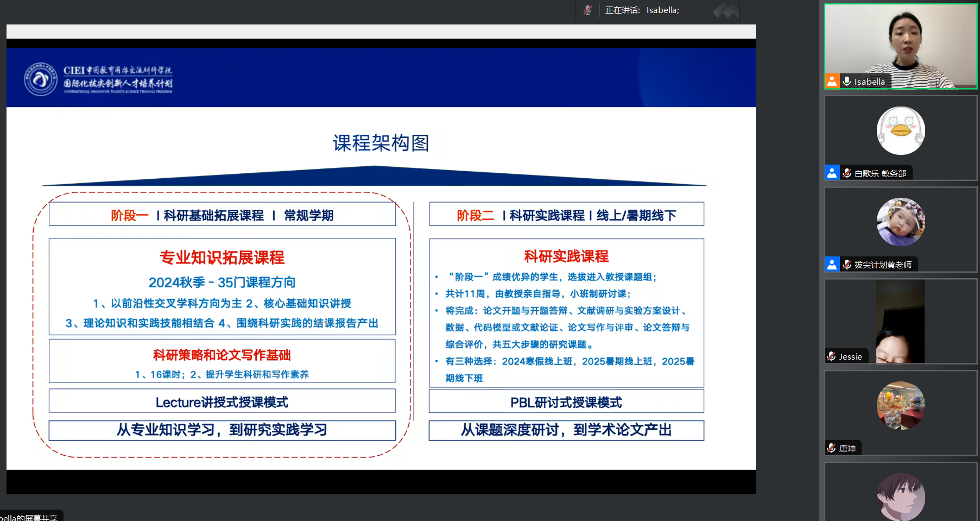Click the Isabella name label on video
The height and width of the screenshot is (521, 980).
(869, 82)
